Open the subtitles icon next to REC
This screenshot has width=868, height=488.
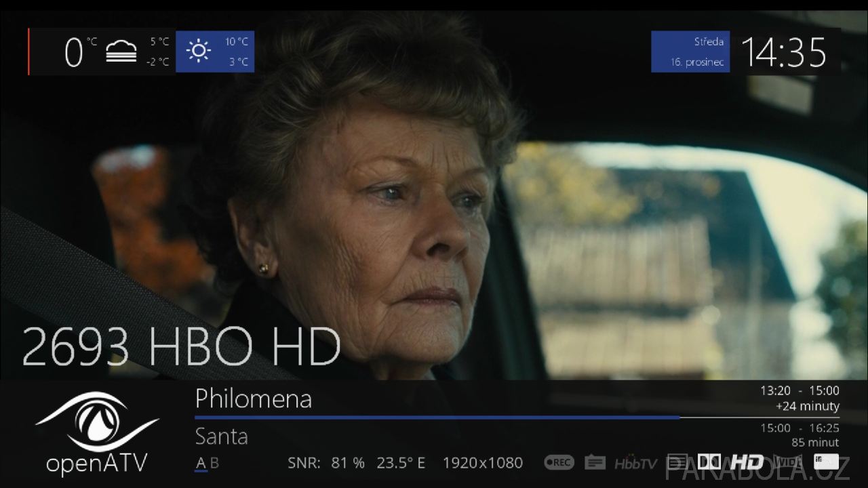[x=595, y=463]
